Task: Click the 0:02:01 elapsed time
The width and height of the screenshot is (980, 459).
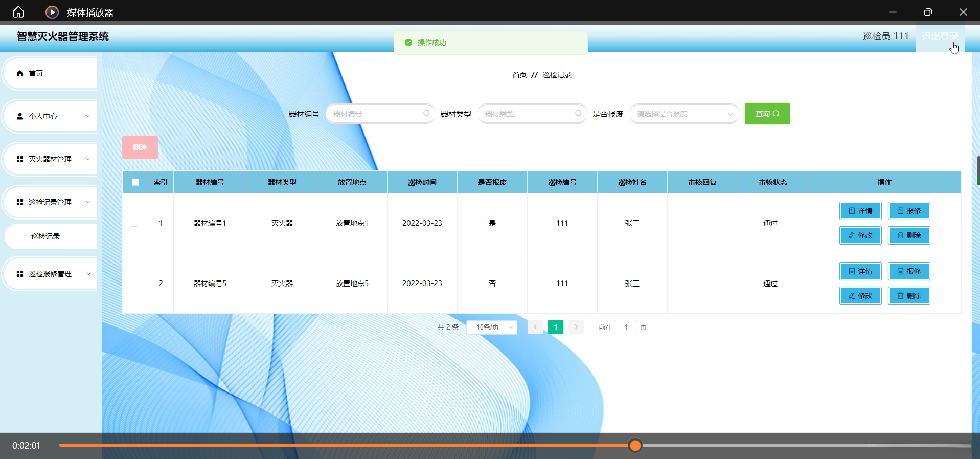Action: click(x=26, y=446)
